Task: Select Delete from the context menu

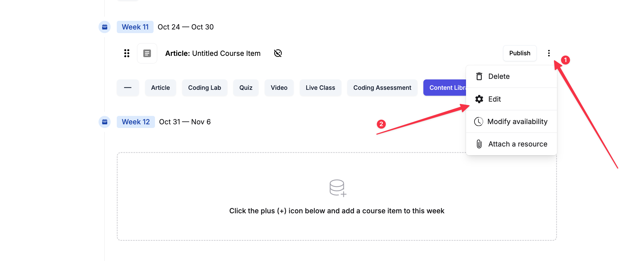Action: click(x=499, y=76)
